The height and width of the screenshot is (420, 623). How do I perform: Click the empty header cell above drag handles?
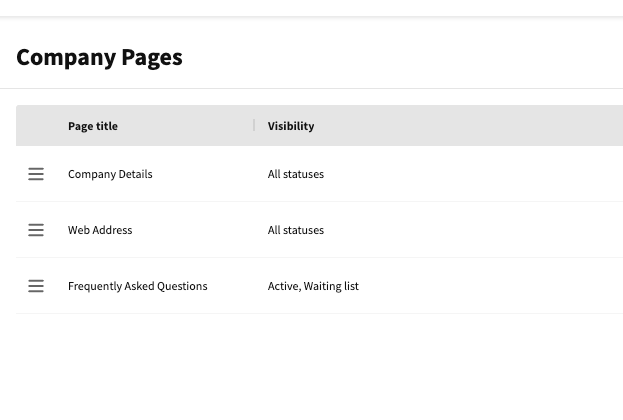pos(36,126)
